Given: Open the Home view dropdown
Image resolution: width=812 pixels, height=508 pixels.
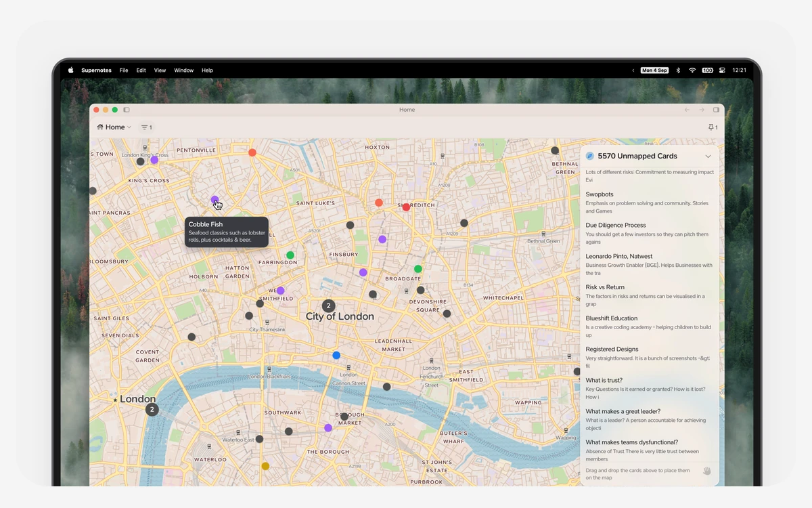Looking at the screenshot, I should [x=114, y=127].
